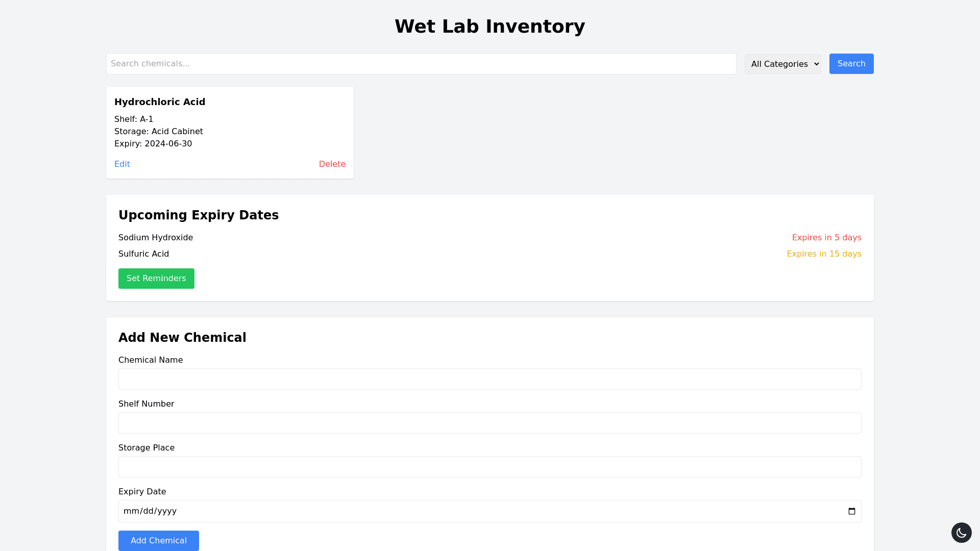Screen dimensions: 980x551
Task: Click the Upcoming Expiry Dates heading
Action: pos(199,215)
